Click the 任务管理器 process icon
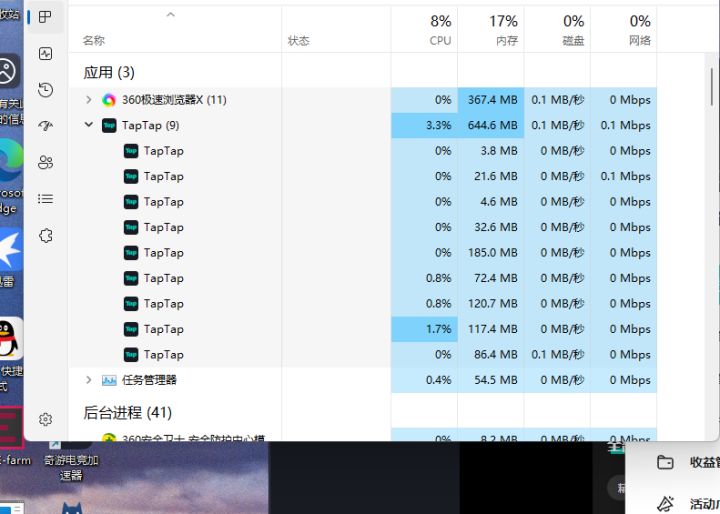Image resolution: width=720 pixels, height=514 pixels. [109, 380]
